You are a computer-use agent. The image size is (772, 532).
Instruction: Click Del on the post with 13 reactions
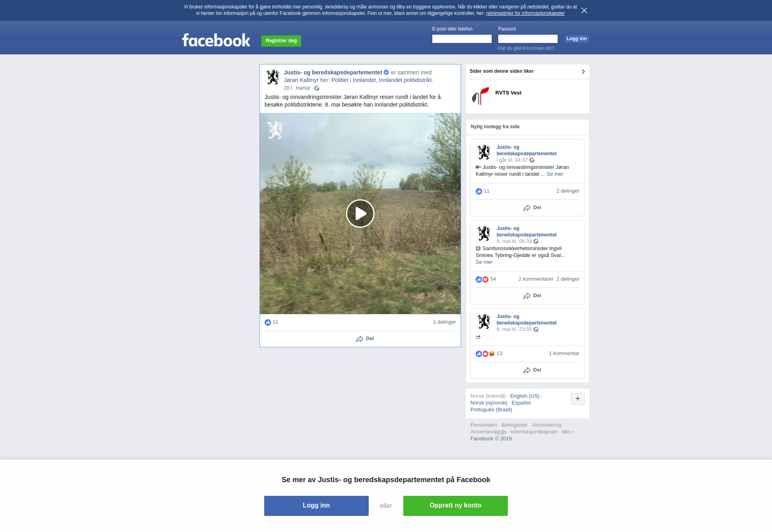pos(532,370)
